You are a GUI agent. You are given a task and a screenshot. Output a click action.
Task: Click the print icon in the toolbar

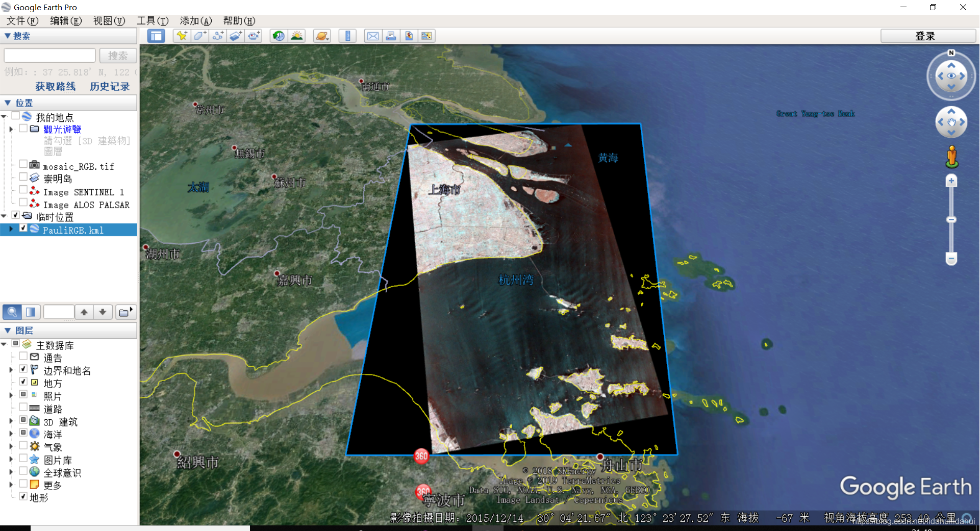coord(391,36)
